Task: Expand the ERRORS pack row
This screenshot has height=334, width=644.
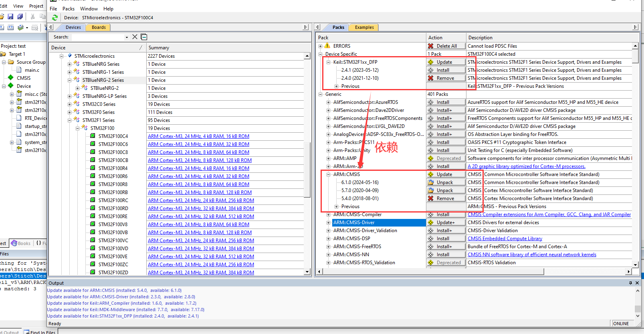Action: (x=320, y=46)
